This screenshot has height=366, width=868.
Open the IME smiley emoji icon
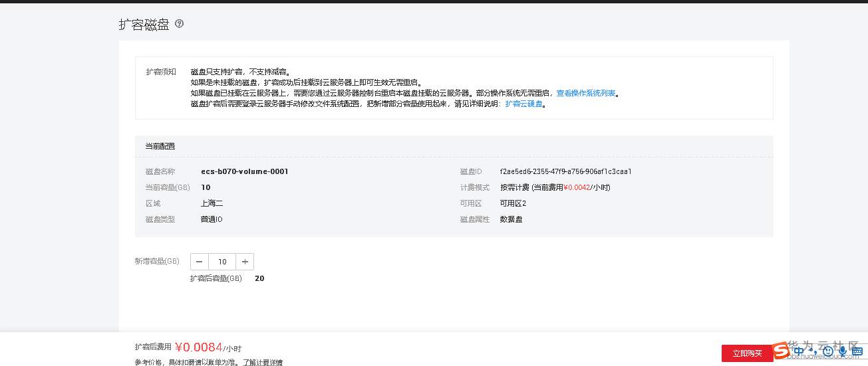[x=828, y=351]
